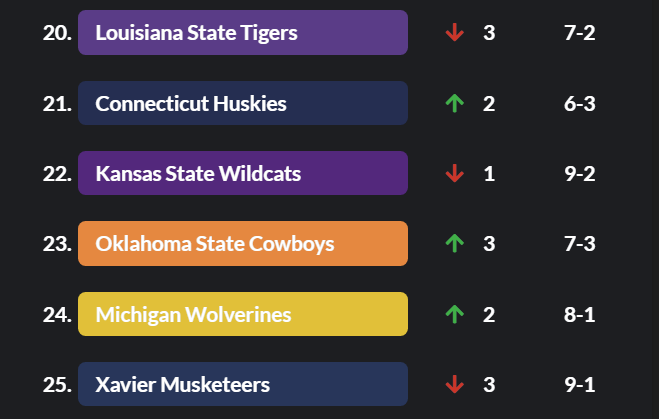Click the Michigan Wolverines team bar
Viewport: 659px width, 419px height.
click(242, 315)
